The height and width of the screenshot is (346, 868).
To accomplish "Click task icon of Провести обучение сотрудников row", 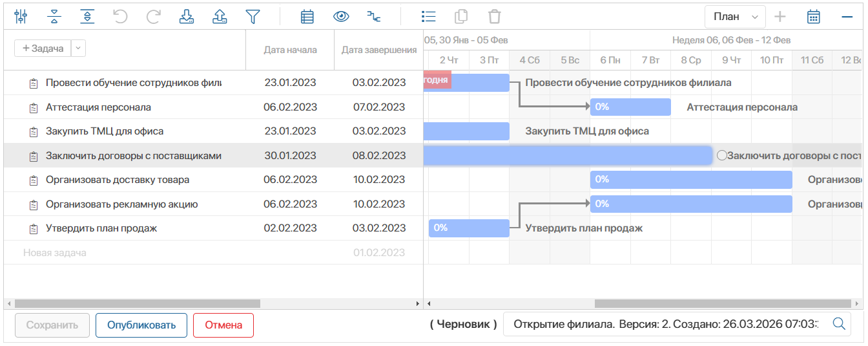I will pyautogui.click(x=34, y=83).
